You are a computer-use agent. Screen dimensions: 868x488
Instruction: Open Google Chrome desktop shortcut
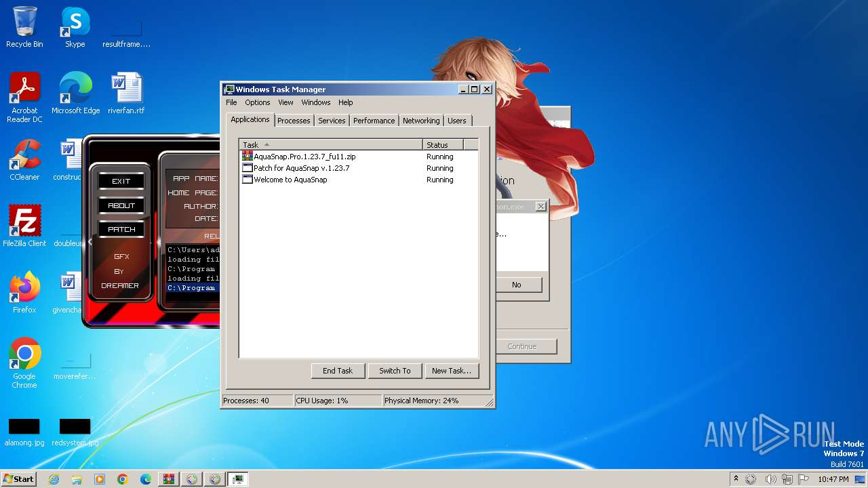[x=24, y=363]
